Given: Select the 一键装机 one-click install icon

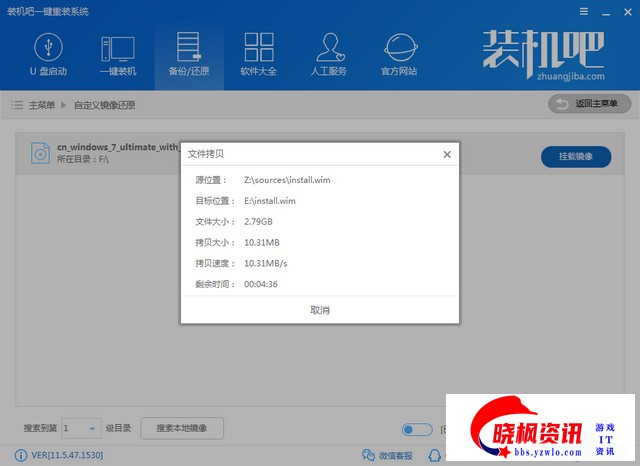Looking at the screenshot, I should click(117, 54).
